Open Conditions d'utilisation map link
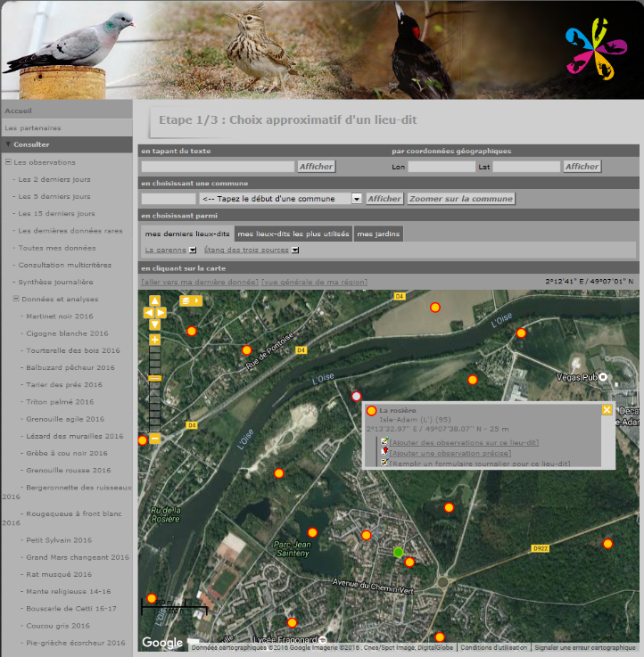 click(x=494, y=647)
